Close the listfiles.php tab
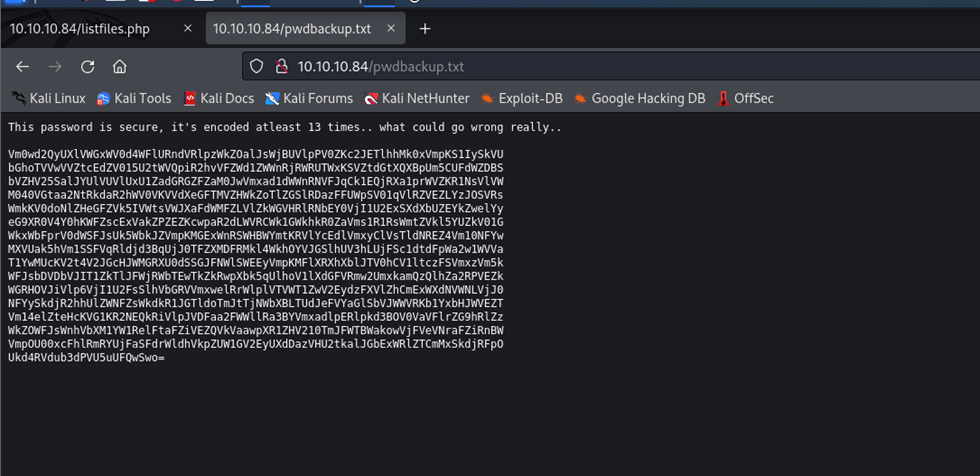This screenshot has width=980, height=476. point(187,29)
